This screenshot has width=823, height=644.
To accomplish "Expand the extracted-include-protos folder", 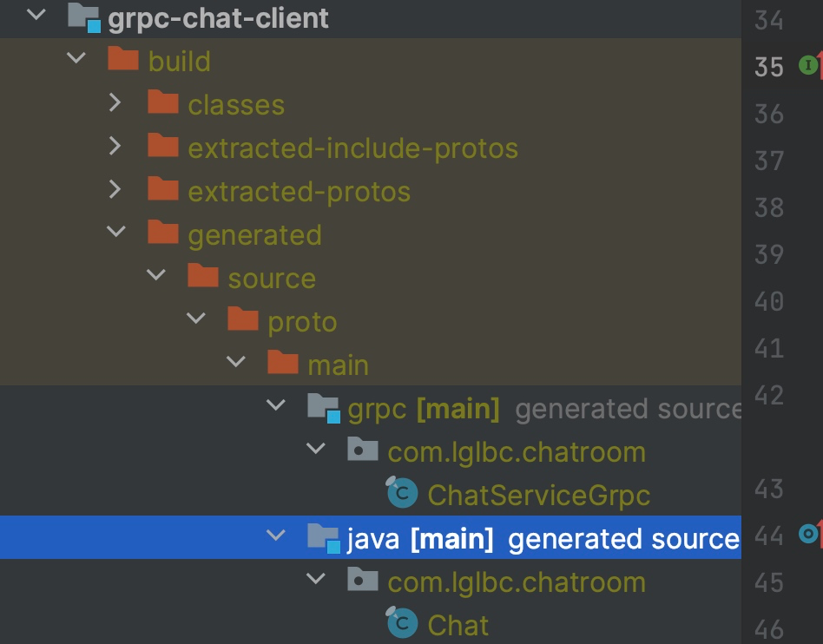I will click(115, 147).
